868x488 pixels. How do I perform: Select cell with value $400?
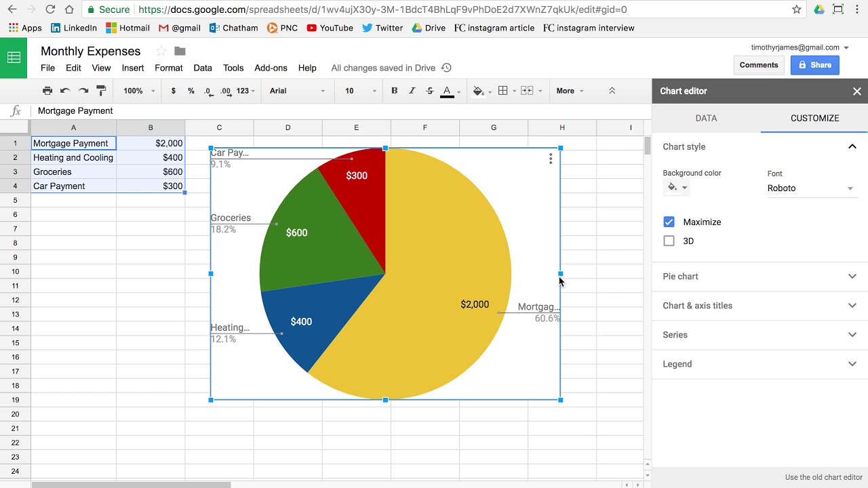point(151,157)
